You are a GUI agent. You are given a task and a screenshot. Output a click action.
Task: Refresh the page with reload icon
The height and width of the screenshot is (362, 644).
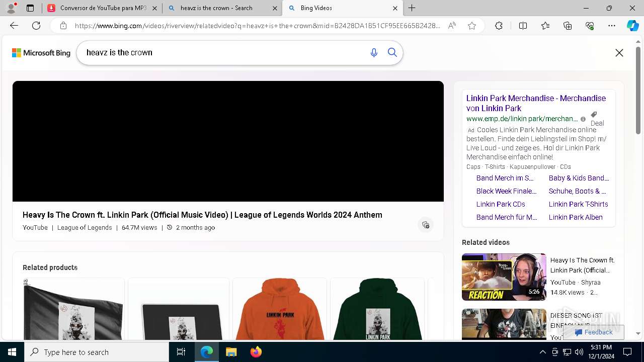coord(36,26)
